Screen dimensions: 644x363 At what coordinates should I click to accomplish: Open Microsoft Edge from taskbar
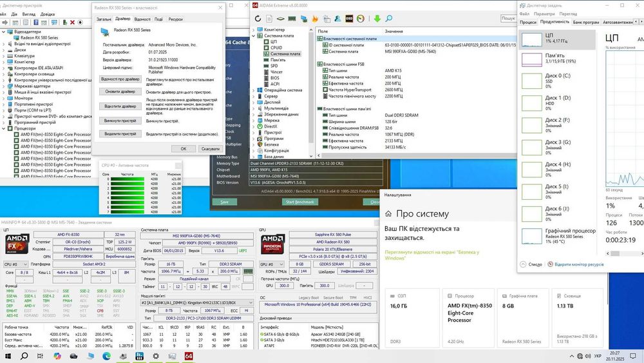[106, 356]
